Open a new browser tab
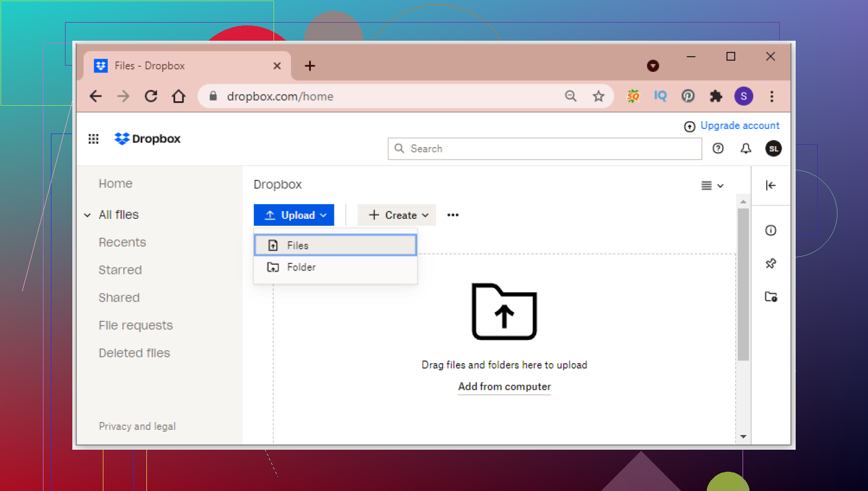The width and height of the screenshot is (868, 491). tap(310, 66)
